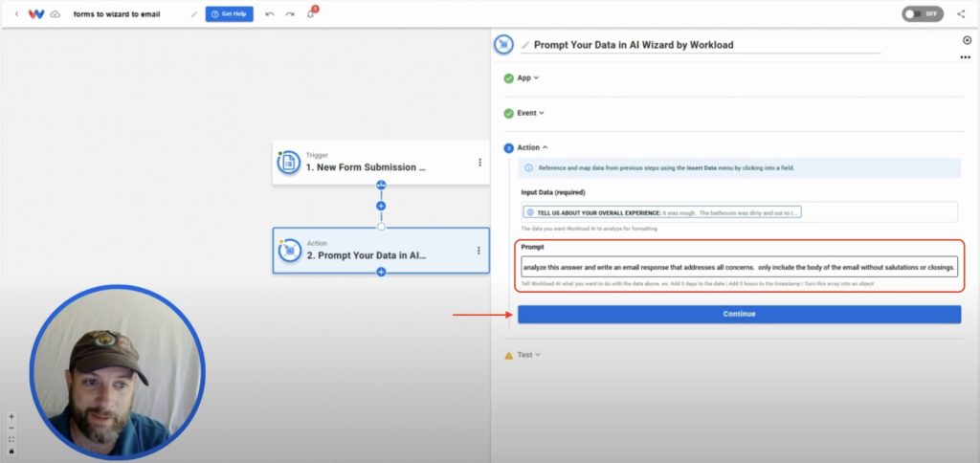Select the 'Tell us about your overall experience' data pill
The image size is (980, 463).
pyautogui.click(x=663, y=212)
